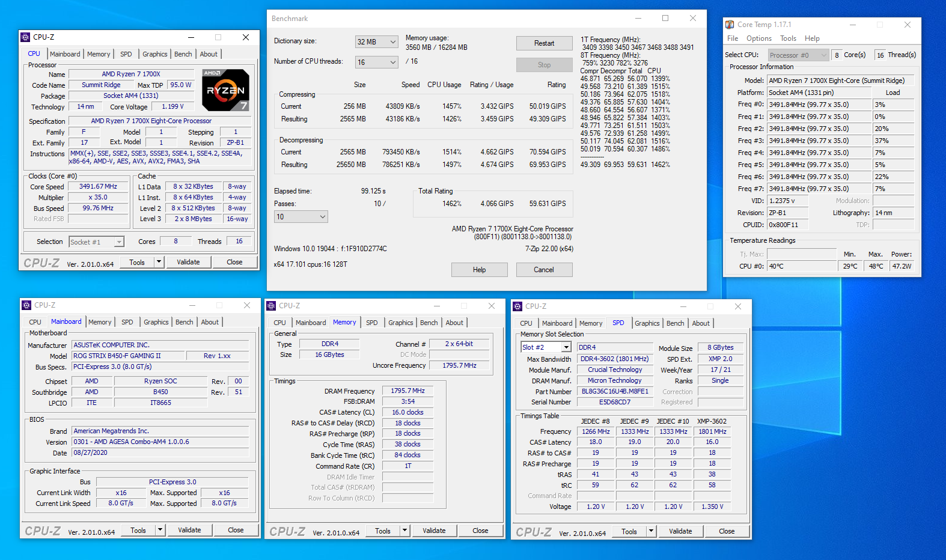Viewport: 946px width, 560px height.
Task: Open Passes dropdown showing 10
Action: point(301,217)
